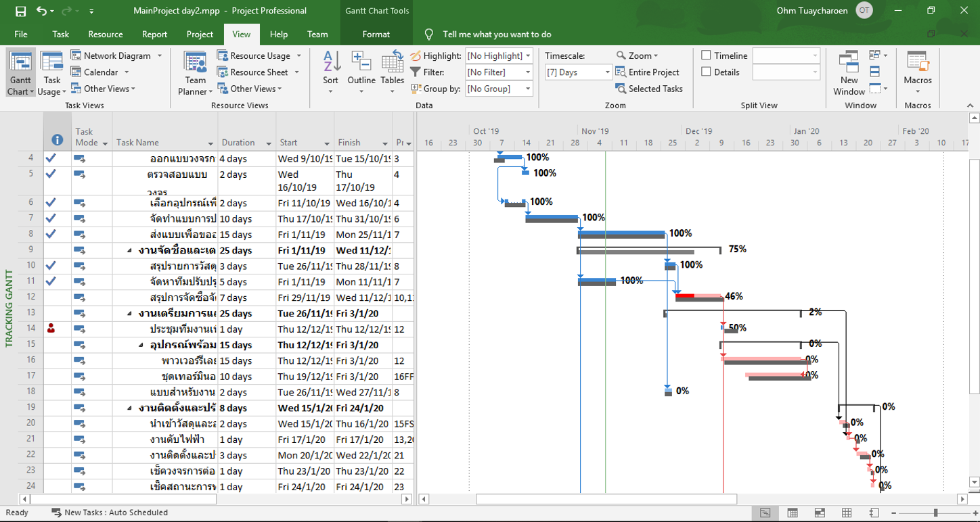Run Macros from the ribbon

[x=918, y=70]
